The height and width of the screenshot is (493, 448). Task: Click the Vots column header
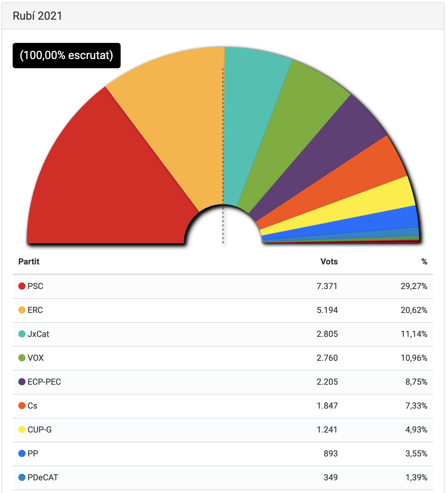click(x=329, y=262)
